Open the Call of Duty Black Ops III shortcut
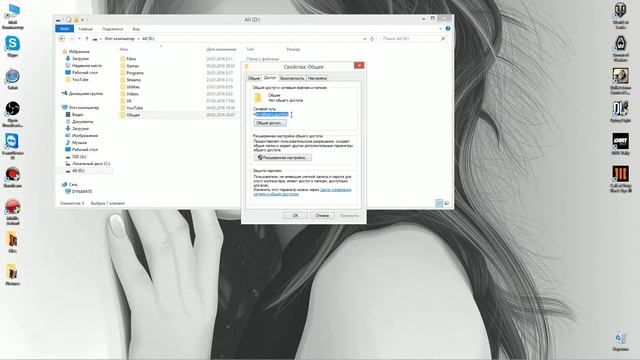 tap(620, 179)
